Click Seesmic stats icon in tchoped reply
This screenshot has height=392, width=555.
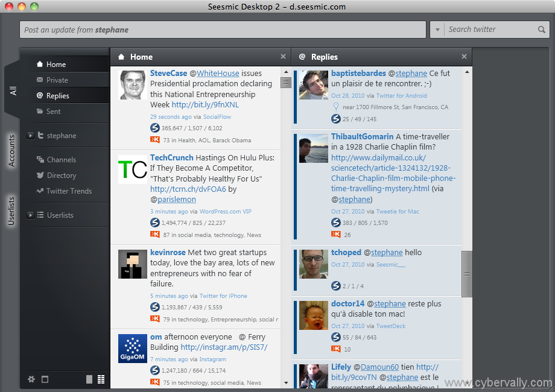point(335,285)
